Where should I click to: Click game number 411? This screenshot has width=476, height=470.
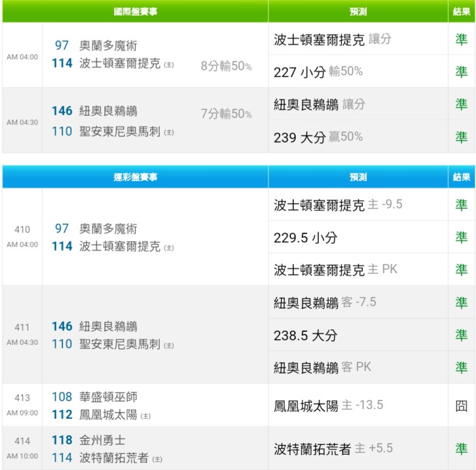(22, 327)
